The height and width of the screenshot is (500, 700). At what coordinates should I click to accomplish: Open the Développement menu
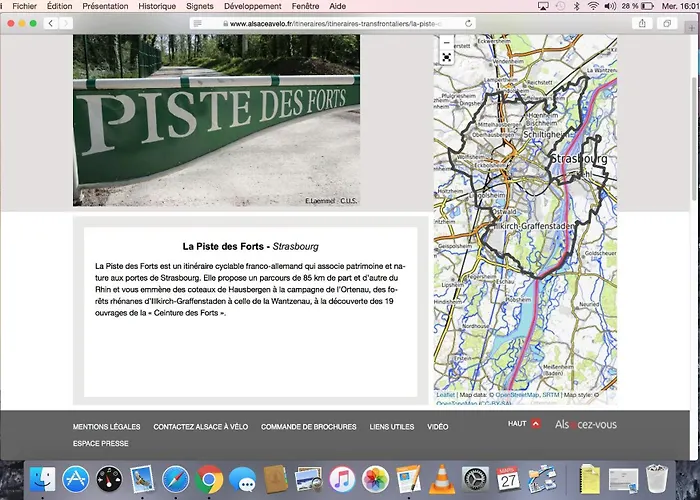point(253,6)
